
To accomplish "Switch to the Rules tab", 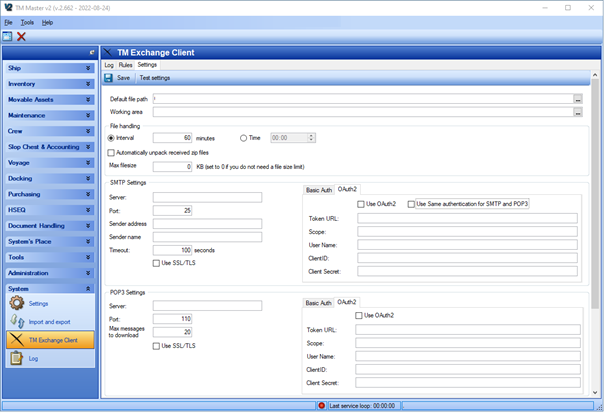I will (125, 65).
